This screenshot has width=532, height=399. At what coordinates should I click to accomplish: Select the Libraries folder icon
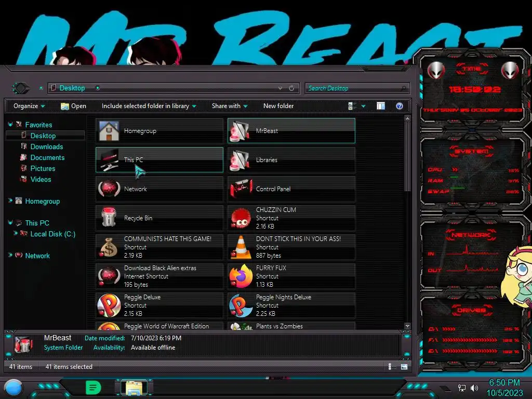point(240,160)
